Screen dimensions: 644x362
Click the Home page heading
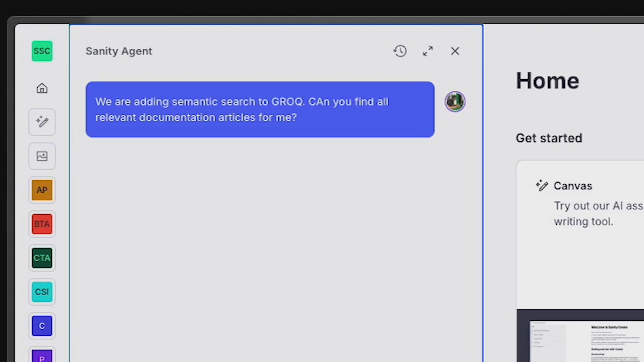(x=547, y=81)
